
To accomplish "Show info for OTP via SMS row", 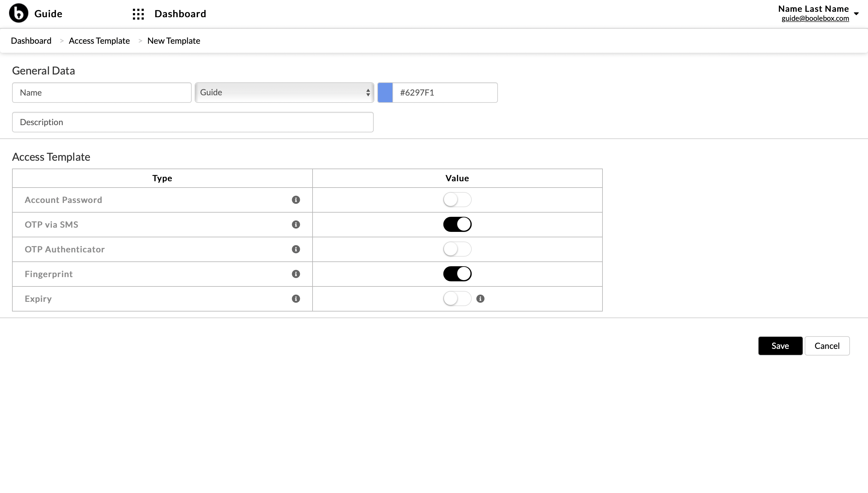I will 296,225.
